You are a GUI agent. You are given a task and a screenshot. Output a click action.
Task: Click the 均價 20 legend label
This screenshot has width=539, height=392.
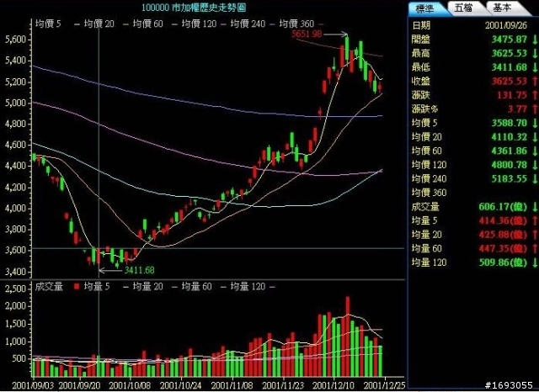tap(99, 24)
